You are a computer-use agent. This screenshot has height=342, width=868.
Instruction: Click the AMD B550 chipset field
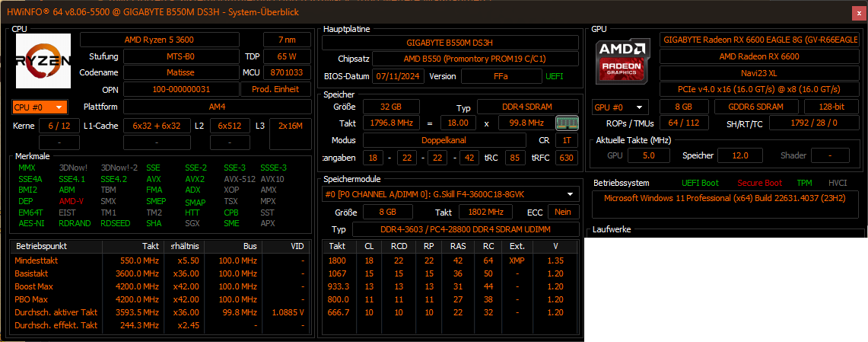475,59
